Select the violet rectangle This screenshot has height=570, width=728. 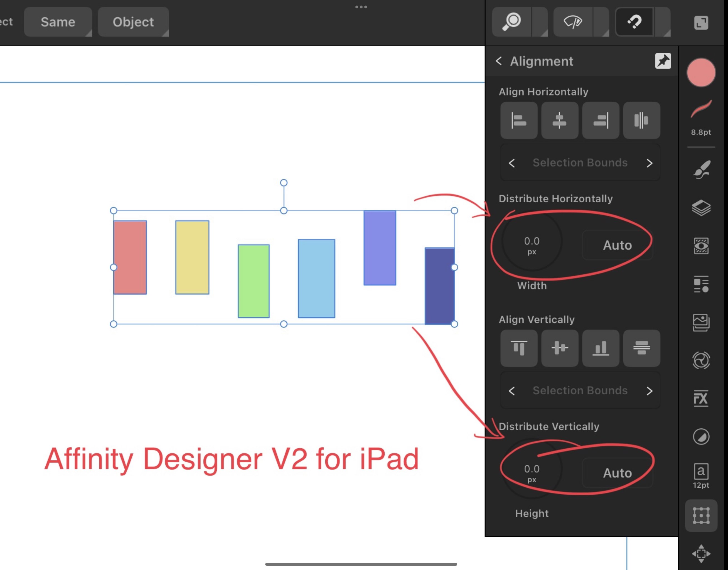[x=380, y=248]
